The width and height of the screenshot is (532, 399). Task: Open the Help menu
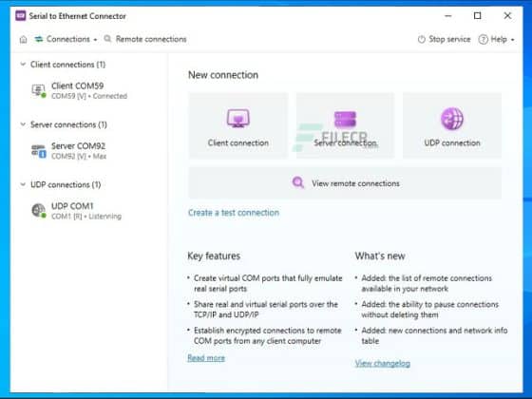click(496, 39)
